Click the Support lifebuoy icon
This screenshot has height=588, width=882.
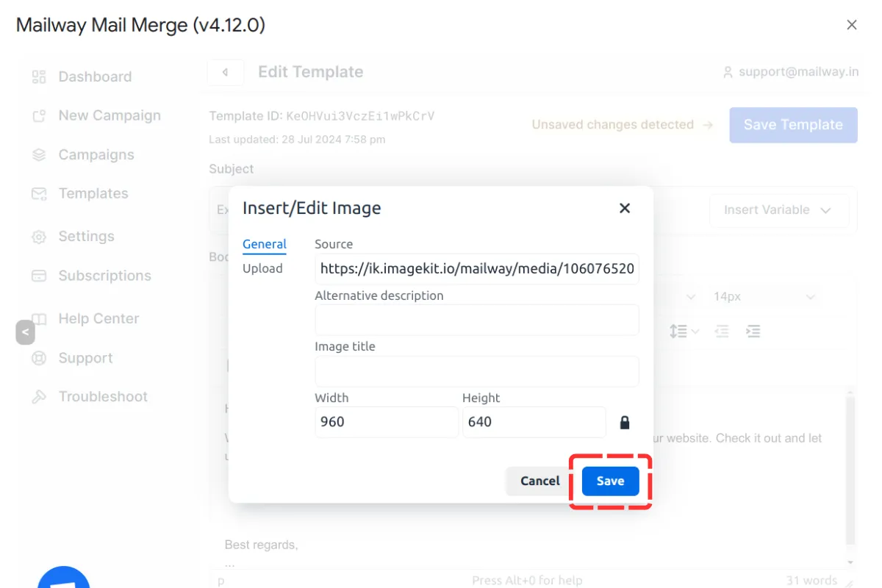click(39, 359)
